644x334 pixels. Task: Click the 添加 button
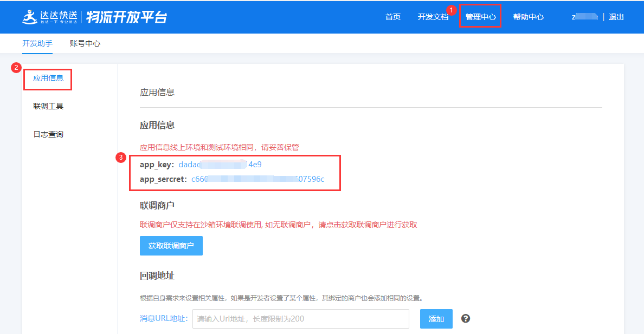pyautogui.click(x=436, y=319)
